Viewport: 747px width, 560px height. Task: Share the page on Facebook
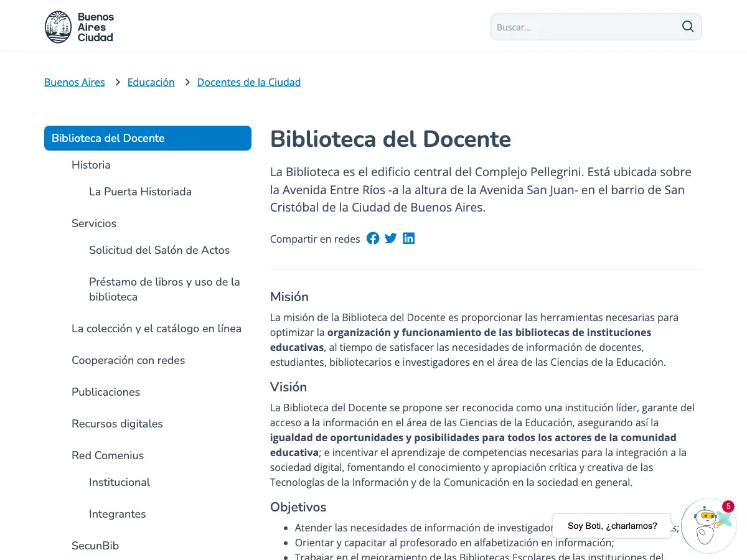(x=373, y=238)
